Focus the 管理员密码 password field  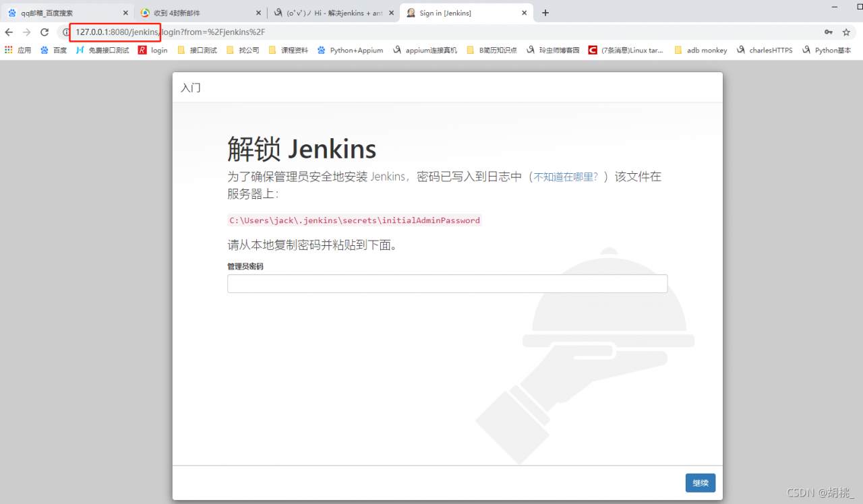pos(447,284)
